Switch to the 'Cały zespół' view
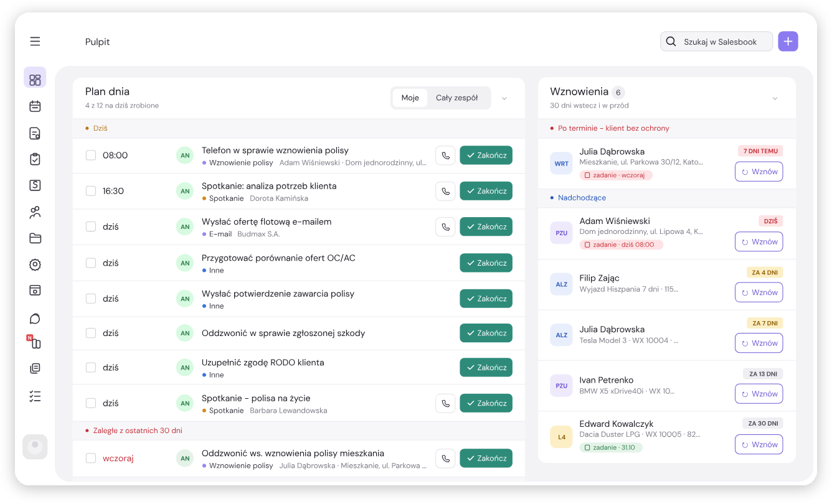 point(457,98)
